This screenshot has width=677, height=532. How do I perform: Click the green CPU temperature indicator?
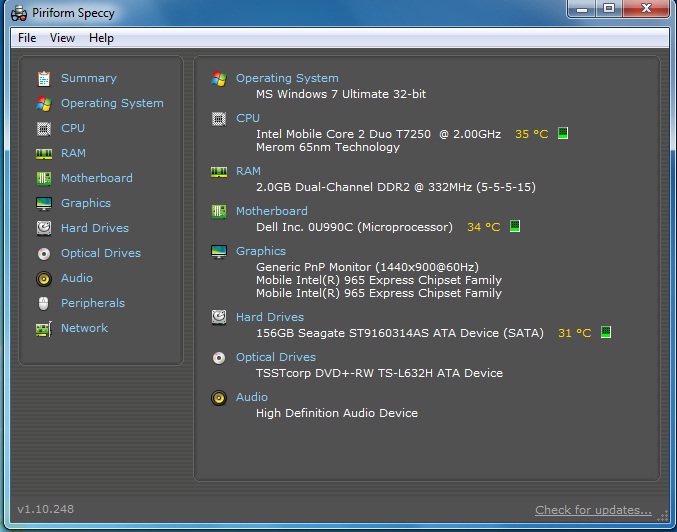[x=563, y=133]
